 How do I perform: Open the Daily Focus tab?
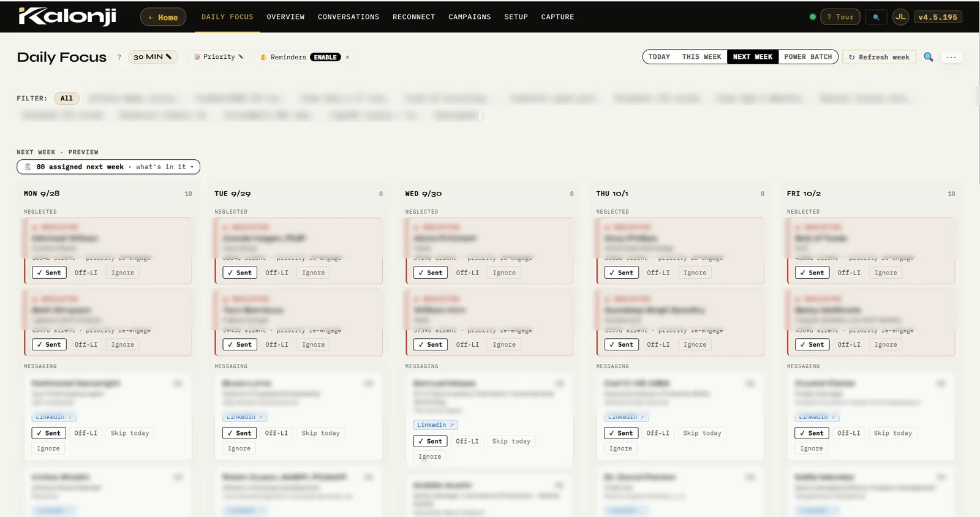click(x=227, y=17)
